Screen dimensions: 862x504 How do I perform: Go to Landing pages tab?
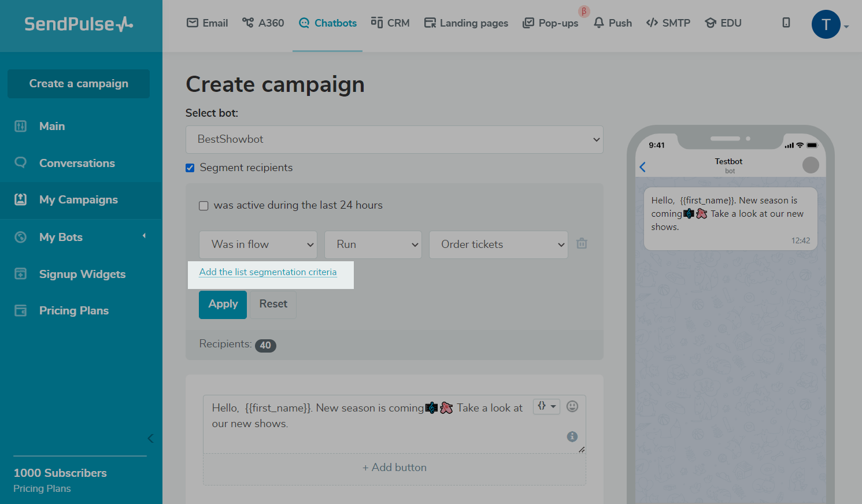[466, 23]
